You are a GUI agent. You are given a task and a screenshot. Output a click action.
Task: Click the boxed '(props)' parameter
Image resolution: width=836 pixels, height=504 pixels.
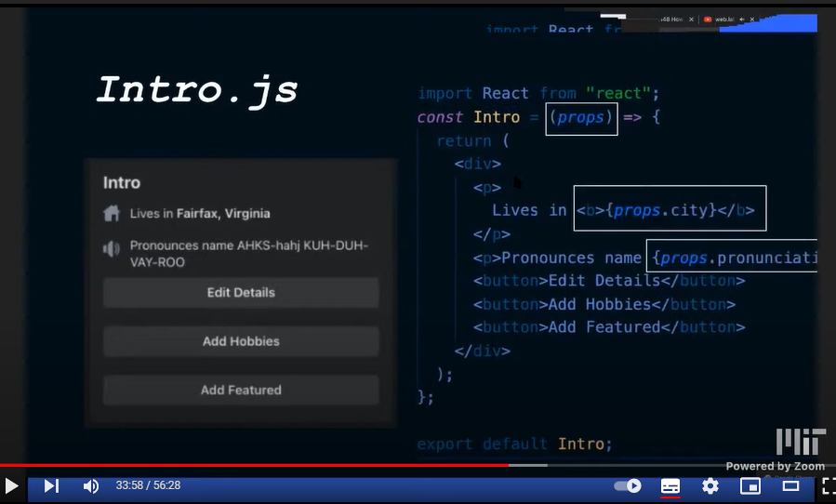click(581, 117)
